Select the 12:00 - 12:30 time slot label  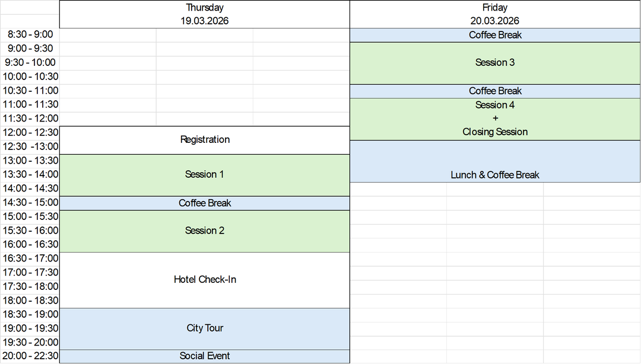[x=30, y=132]
